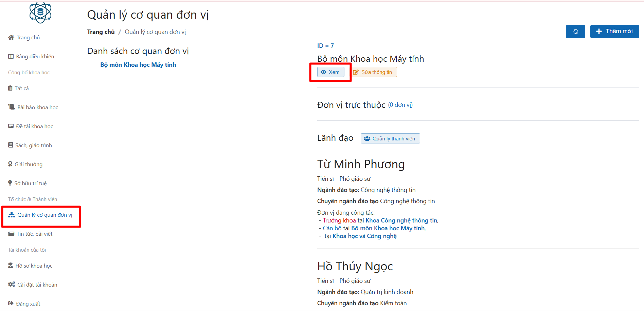Click the refresh button near Thêm mới
Viewport: 644px width, 311px height.
575,31
